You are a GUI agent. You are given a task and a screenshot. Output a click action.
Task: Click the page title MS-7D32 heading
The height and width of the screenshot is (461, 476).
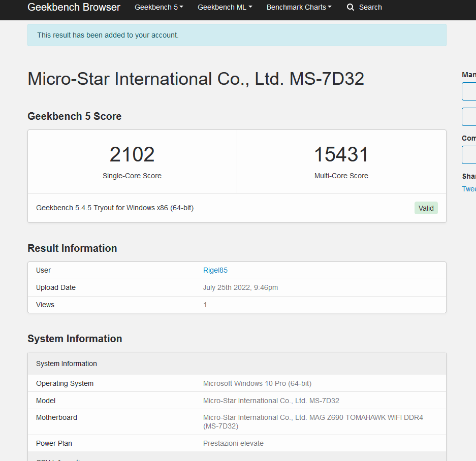pyautogui.click(x=196, y=79)
